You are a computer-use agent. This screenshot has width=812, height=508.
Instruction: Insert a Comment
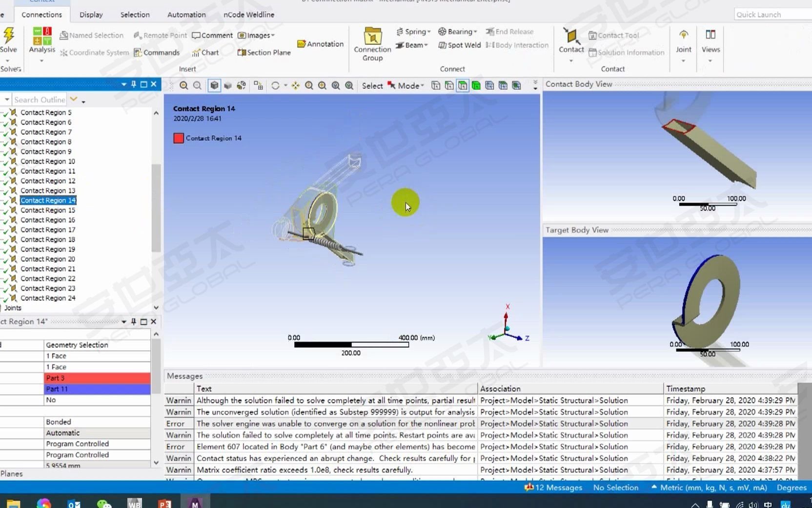point(213,35)
